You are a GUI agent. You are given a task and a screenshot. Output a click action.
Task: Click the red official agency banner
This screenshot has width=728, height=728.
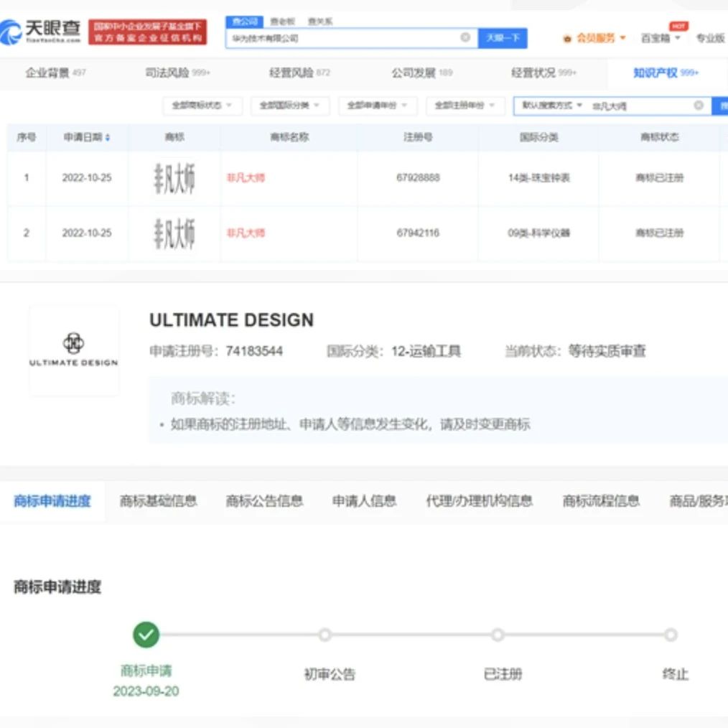tap(147, 32)
